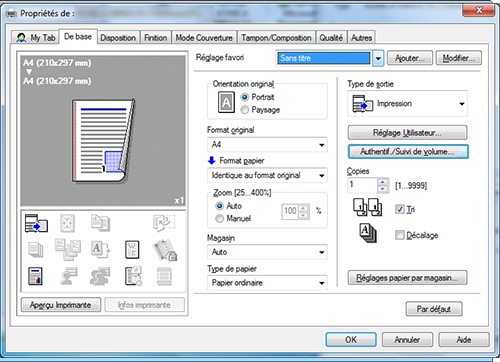Click the copy security icon with padlock
The image size is (500, 362).
coord(165,250)
